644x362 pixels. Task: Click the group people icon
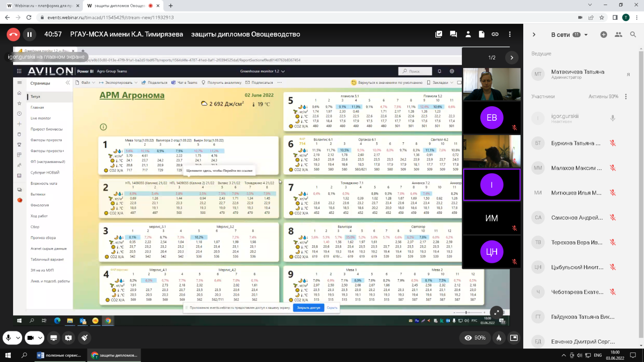click(618, 35)
